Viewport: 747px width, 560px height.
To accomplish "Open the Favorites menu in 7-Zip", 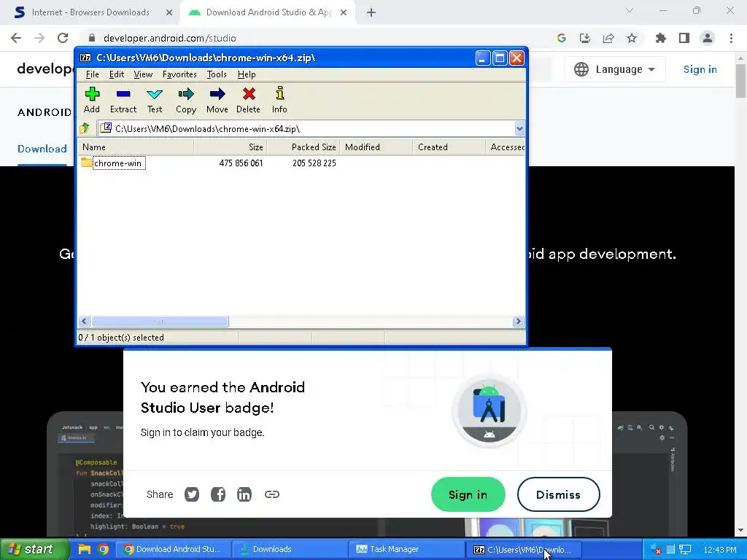I will click(179, 74).
